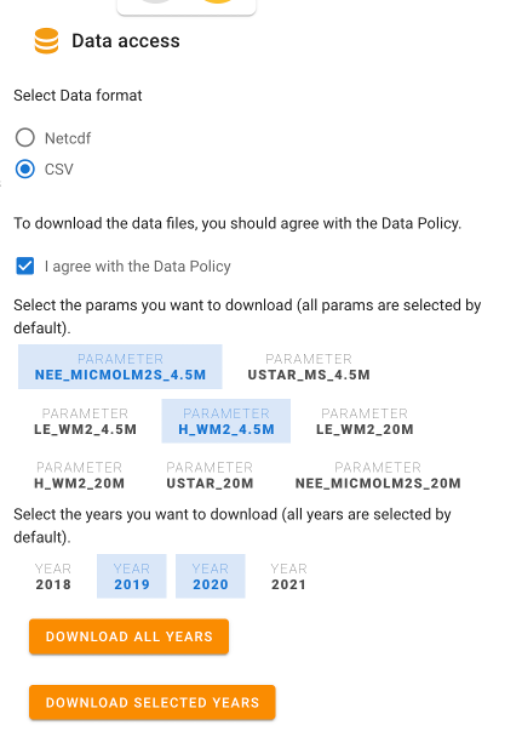
Task: Select parameter LE_WM2_20M
Action: [365, 421]
